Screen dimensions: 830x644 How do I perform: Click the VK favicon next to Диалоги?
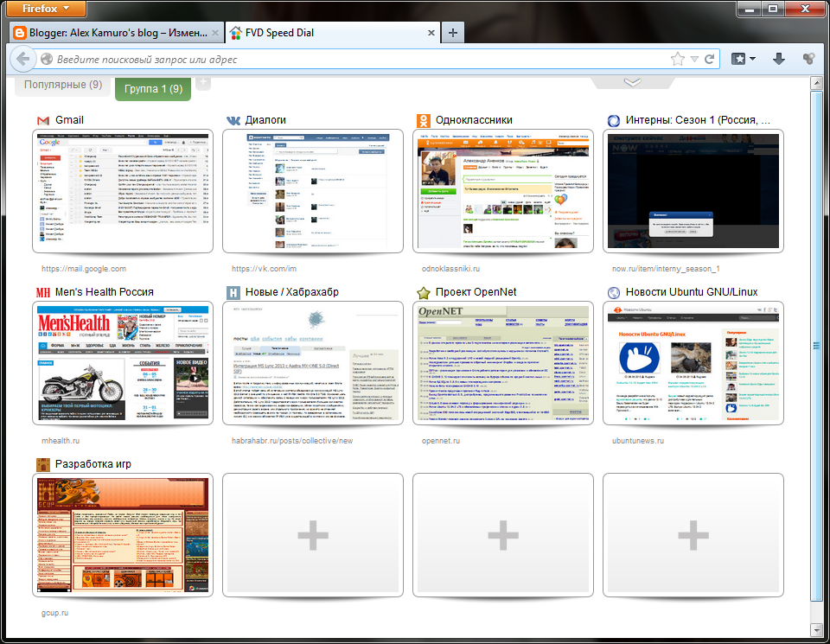pyautogui.click(x=233, y=121)
